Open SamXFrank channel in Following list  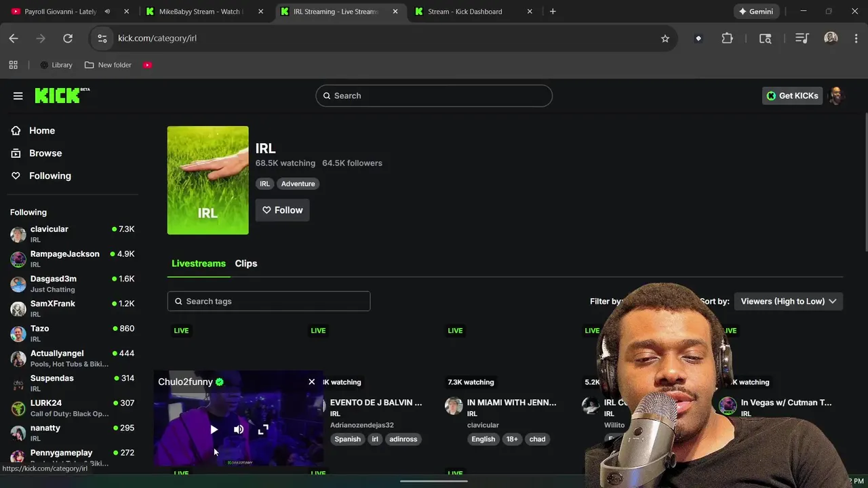pyautogui.click(x=72, y=309)
